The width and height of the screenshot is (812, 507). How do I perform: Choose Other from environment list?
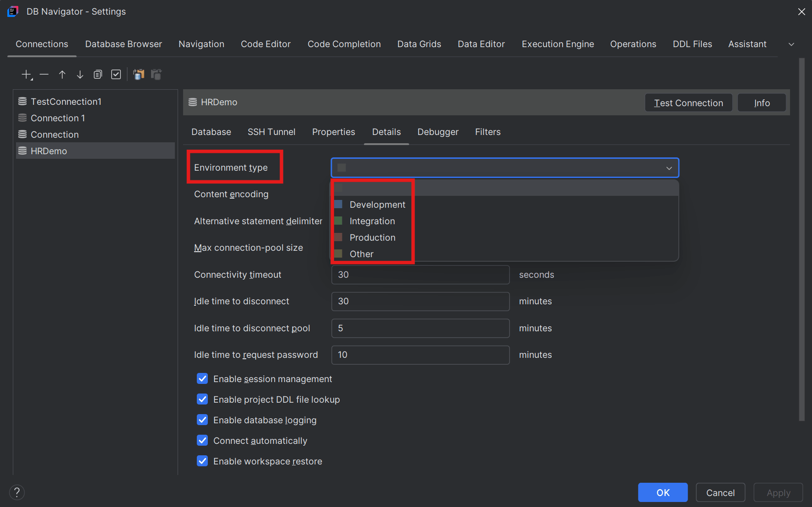pyautogui.click(x=505, y=254)
